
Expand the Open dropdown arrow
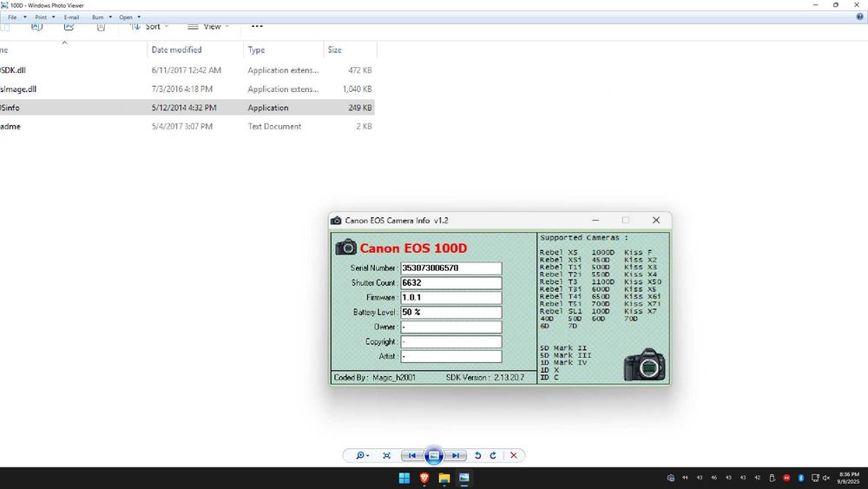click(x=139, y=17)
